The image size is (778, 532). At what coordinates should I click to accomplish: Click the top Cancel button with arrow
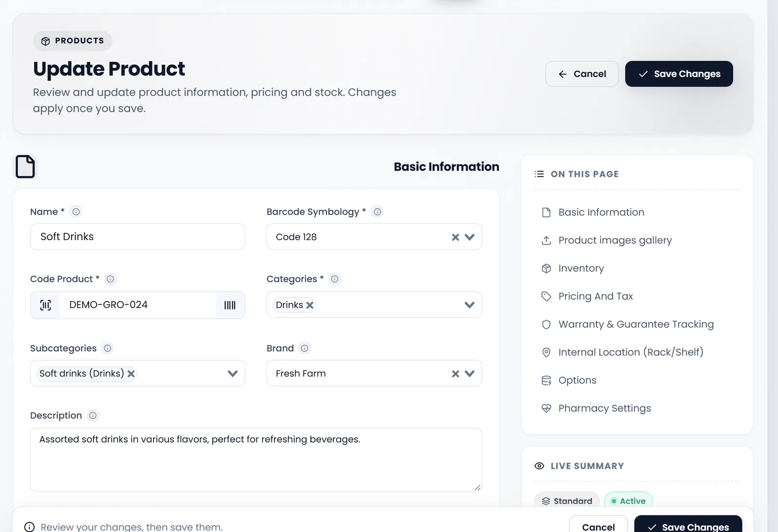click(x=582, y=74)
